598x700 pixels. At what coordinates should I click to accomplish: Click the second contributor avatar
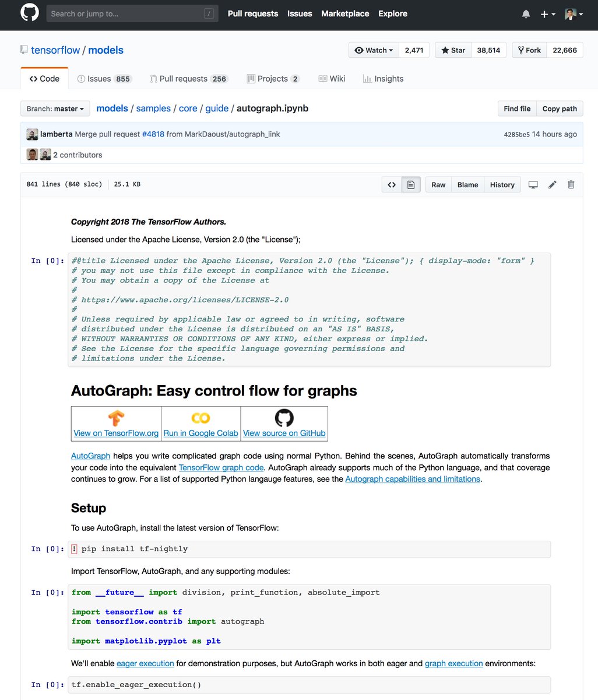pos(45,155)
